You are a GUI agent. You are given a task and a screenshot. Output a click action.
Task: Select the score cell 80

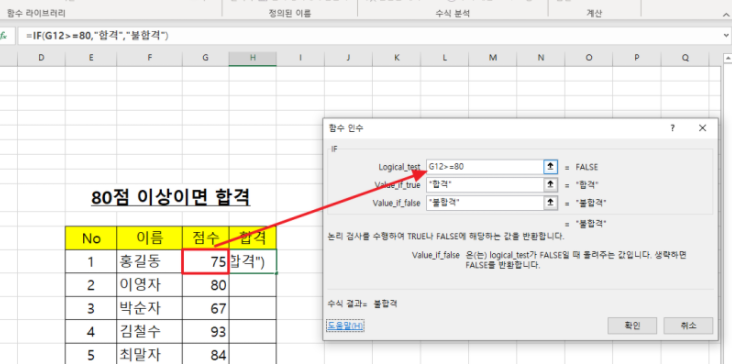pos(205,285)
